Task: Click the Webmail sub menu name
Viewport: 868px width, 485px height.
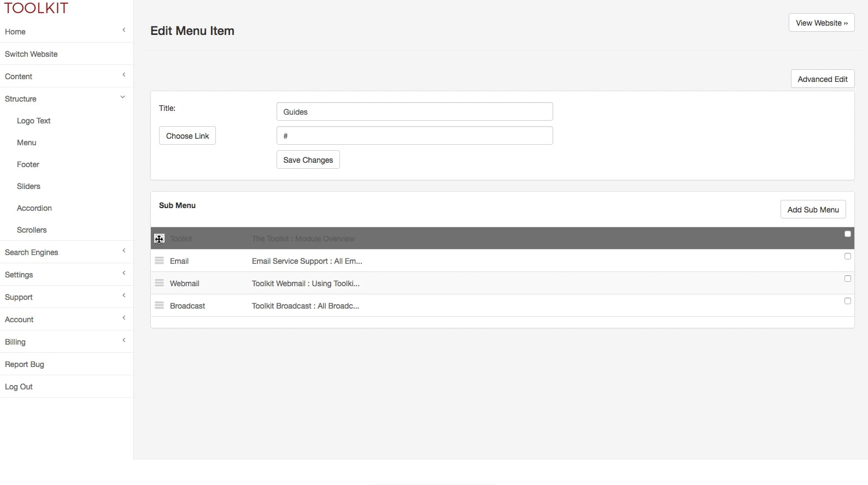Action: coord(185,283)
